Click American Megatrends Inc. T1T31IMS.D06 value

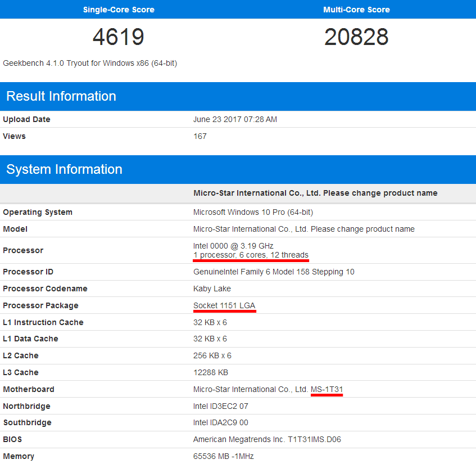coord(267,440)
